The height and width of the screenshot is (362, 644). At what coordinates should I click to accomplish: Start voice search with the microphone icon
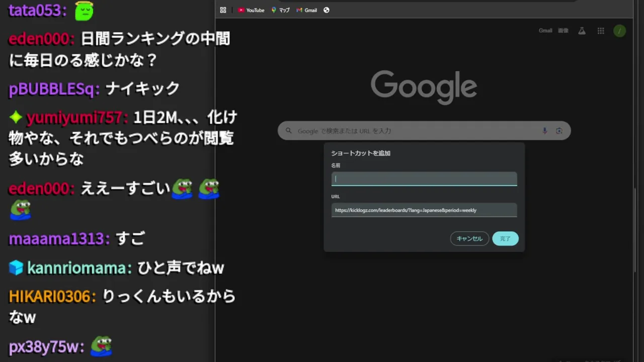pos(544,131)
